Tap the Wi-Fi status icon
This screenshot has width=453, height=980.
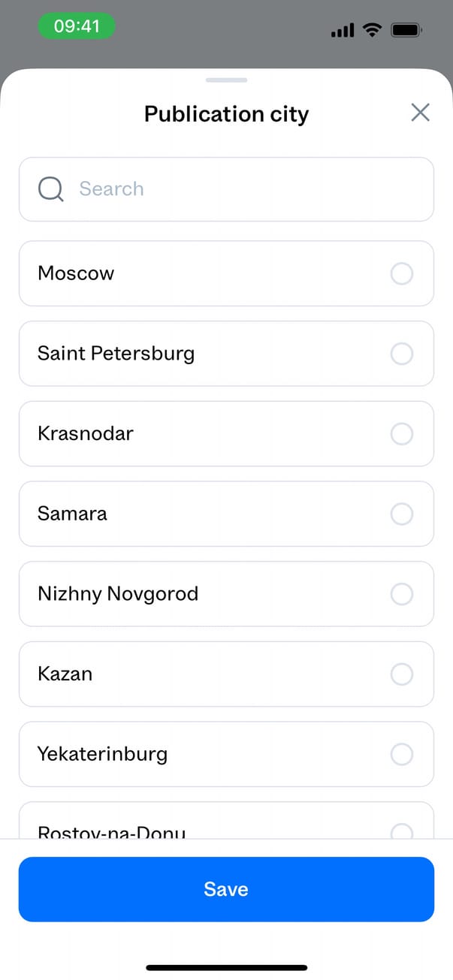[x=372, y=30]
